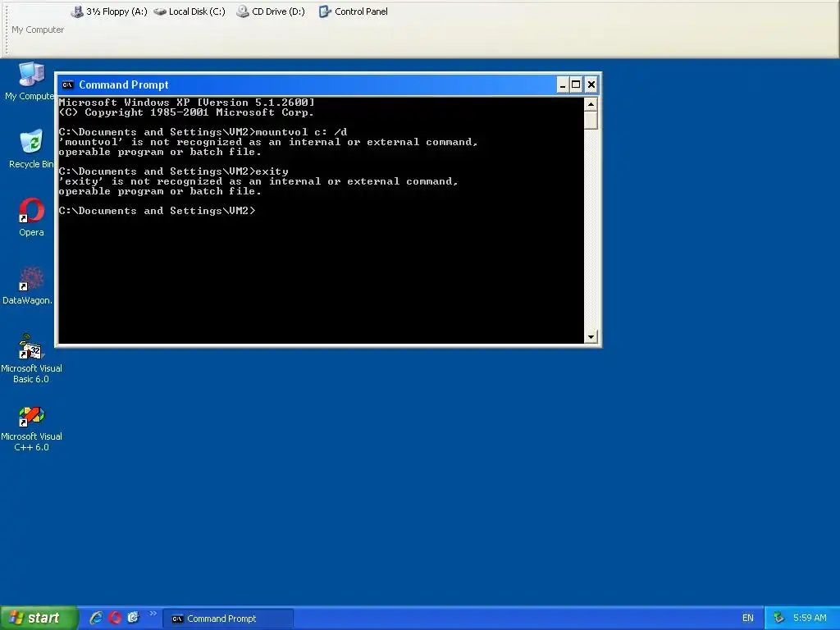Open the My Computer desktop icon
The width and height of the screenshot is (840, 630).
coord(31,80)
